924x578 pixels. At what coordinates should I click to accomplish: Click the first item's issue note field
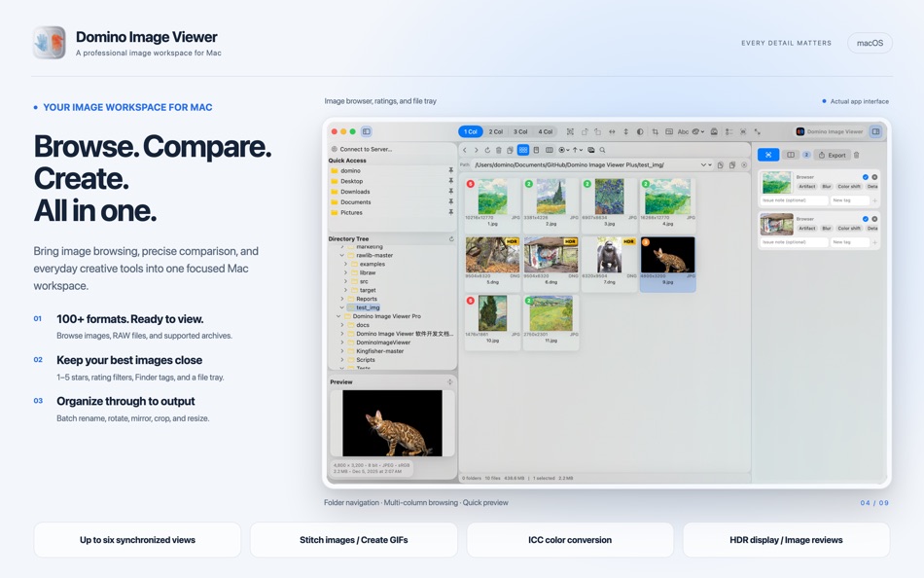794,200
